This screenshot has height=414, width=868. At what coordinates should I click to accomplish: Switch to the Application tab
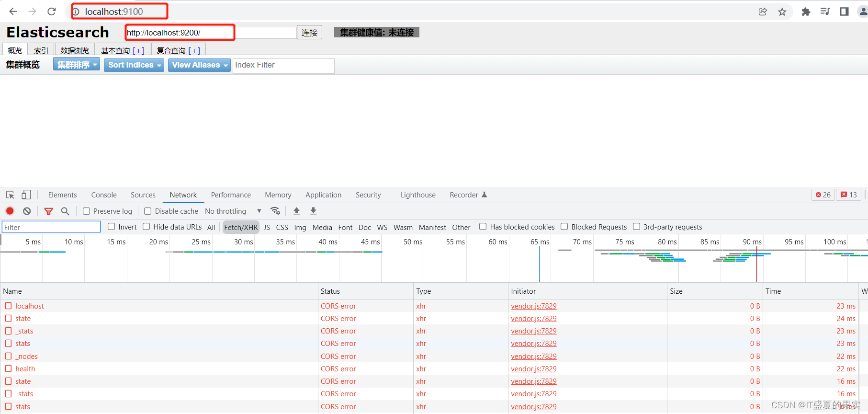tap(324, 195)
